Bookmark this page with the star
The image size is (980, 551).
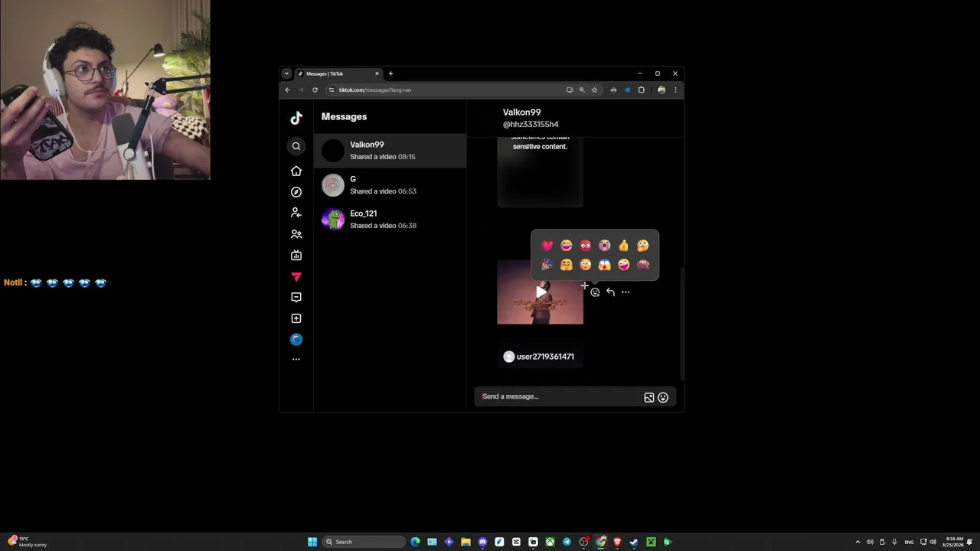(x=594, y=90)
